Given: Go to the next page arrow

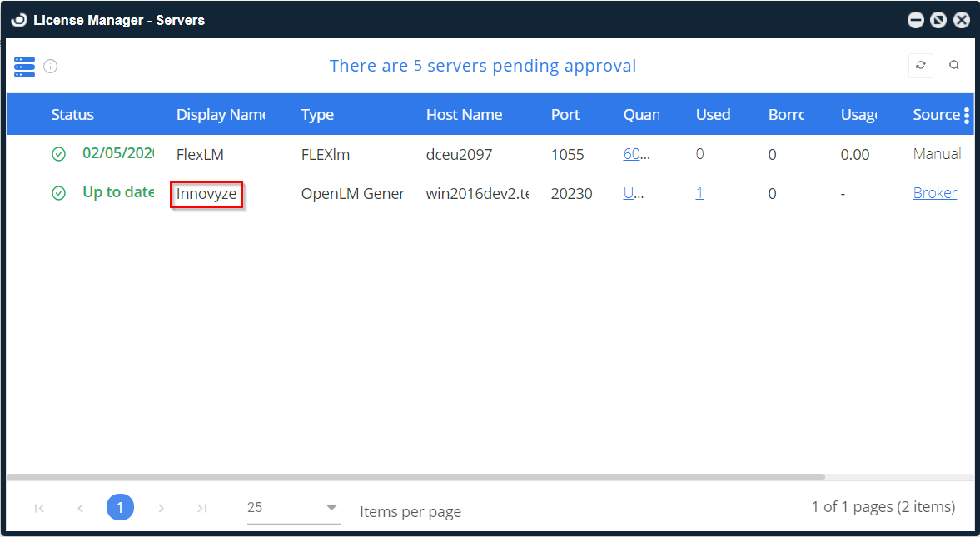Looking at the screenshot, I should point(162,507).
